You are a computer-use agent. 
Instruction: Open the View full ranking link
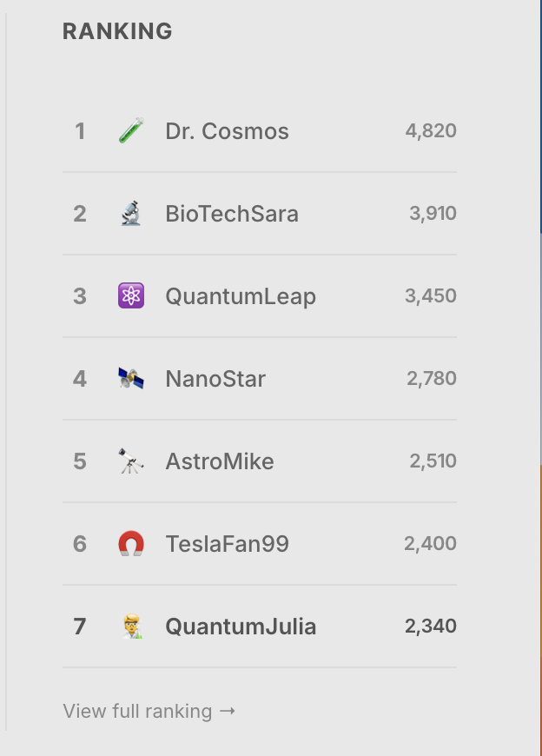point(149,711)
